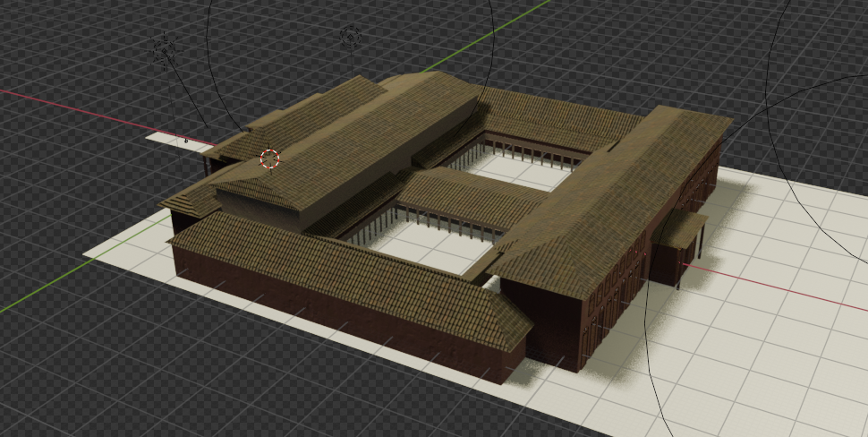Select the front low wing tiled roof

349,277
